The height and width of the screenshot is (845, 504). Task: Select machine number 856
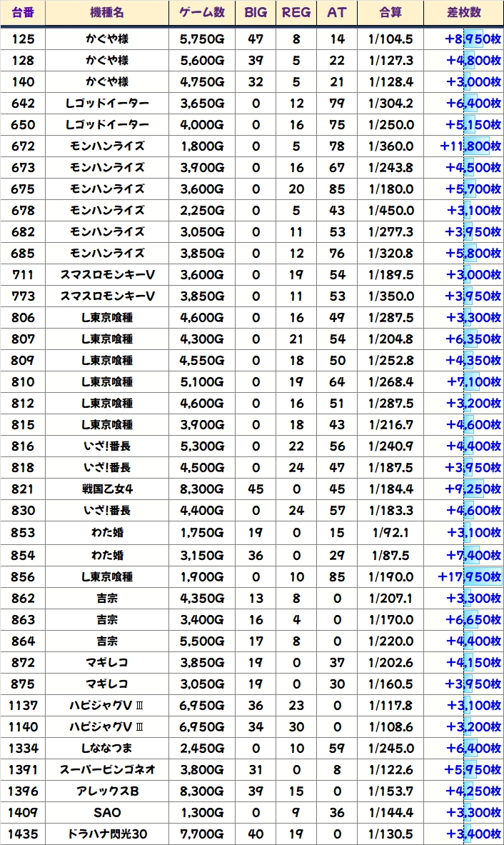click(23, 576)
